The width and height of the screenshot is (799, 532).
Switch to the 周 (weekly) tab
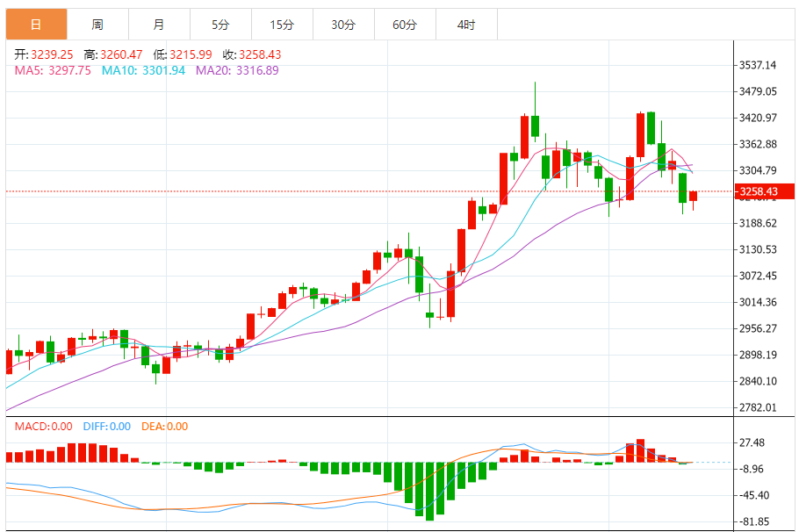pos(97,24)
